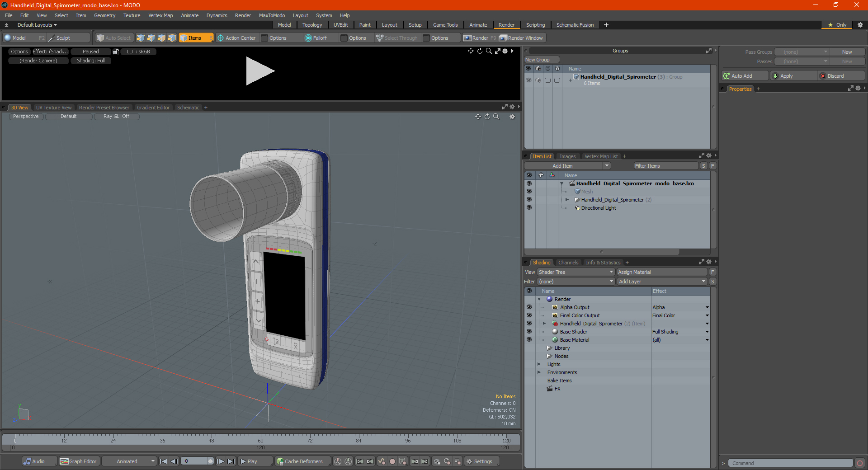868x470 pixels.
Task: Open Render Window
Action: 521,38
